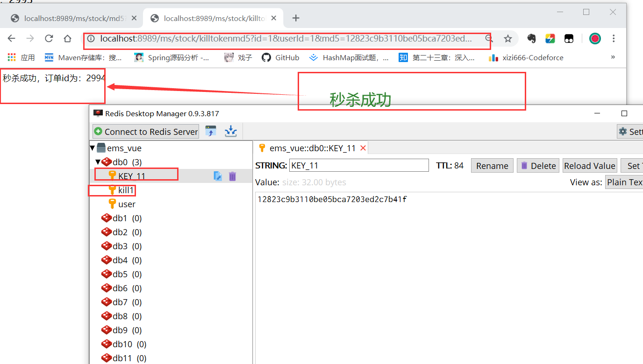
Task: Click the Rename button
Action: [492, 166]
